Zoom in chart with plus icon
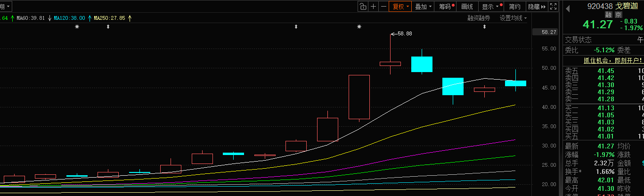Viewport: 644px width, 196px height. (x=373, y=7)
